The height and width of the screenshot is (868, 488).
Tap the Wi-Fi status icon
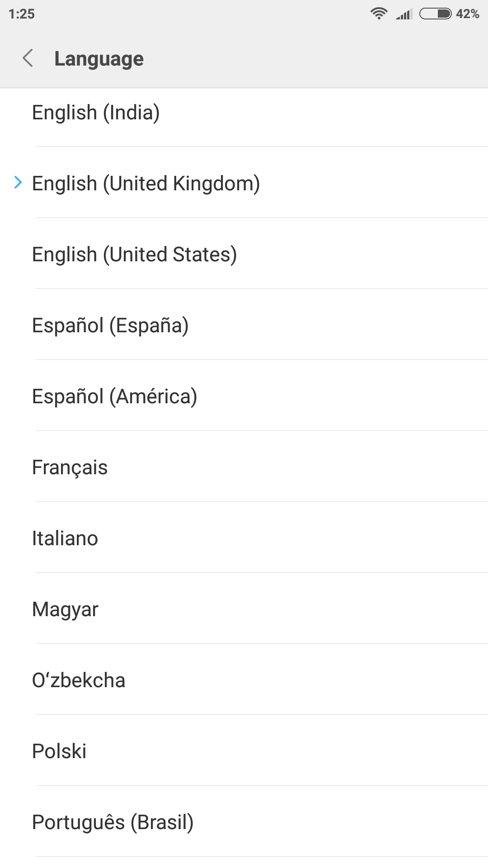[x=379, y=14]
